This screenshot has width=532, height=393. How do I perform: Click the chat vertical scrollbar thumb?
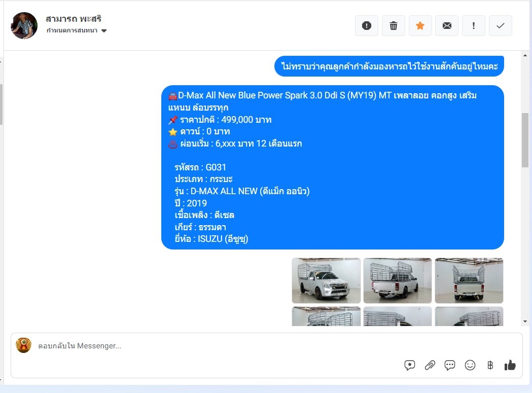point(525,140)
